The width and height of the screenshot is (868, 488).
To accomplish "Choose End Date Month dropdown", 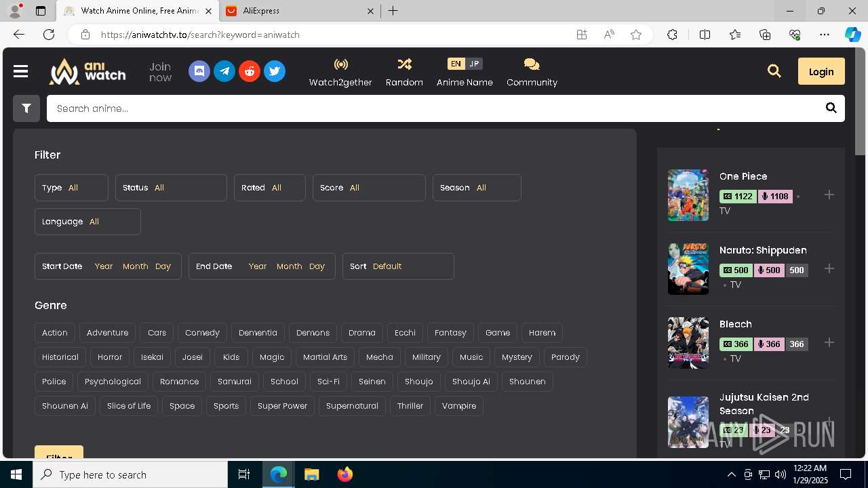I will click(x=290, y=266).
